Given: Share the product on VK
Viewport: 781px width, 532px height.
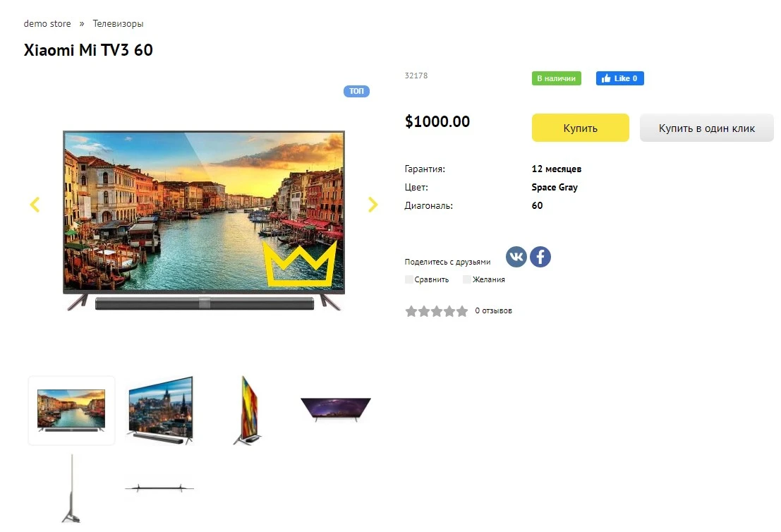Looking at the screenshot, I should point(516,257).
